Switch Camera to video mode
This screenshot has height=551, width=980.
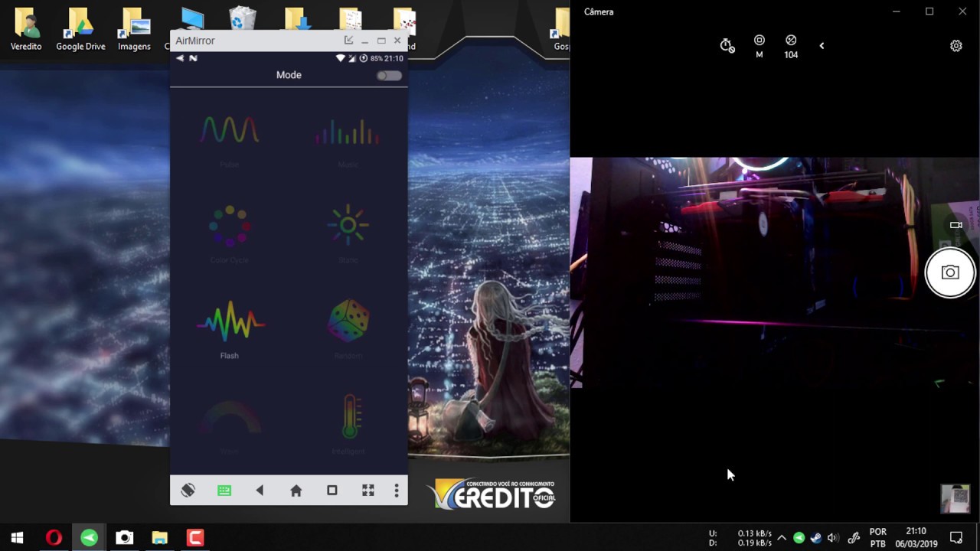[x=955, y=225]
